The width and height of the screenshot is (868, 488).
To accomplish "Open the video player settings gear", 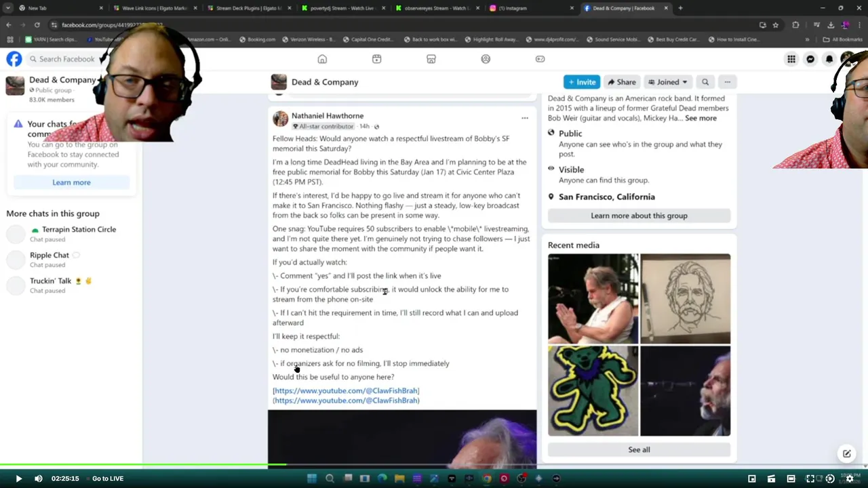I will pyautogui.click(x=850, y=479).
